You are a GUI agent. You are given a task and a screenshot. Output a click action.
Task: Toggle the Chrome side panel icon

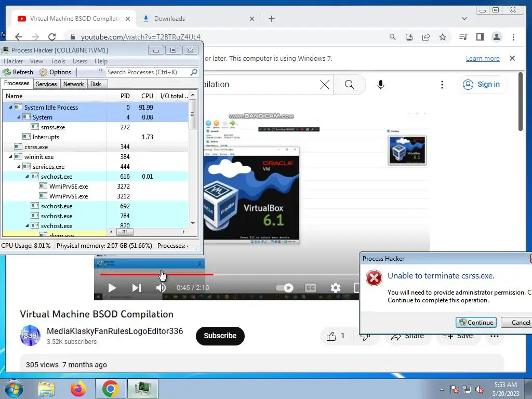(480, 37)
